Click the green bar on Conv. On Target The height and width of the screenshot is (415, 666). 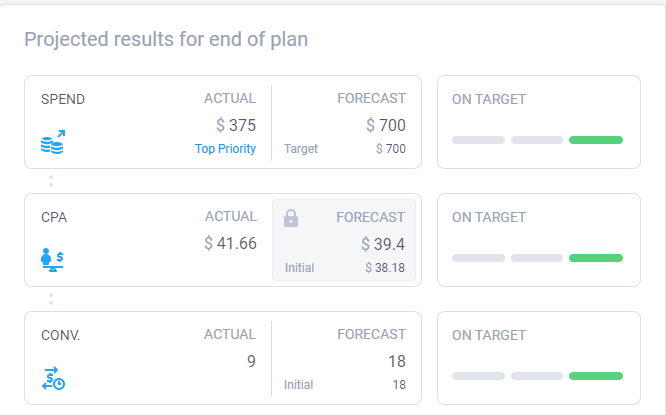pos(596,376)
